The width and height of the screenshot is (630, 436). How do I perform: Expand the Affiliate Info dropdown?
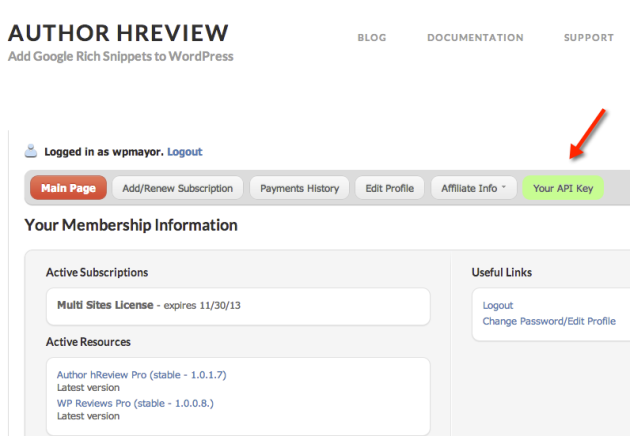click(474, 188)
